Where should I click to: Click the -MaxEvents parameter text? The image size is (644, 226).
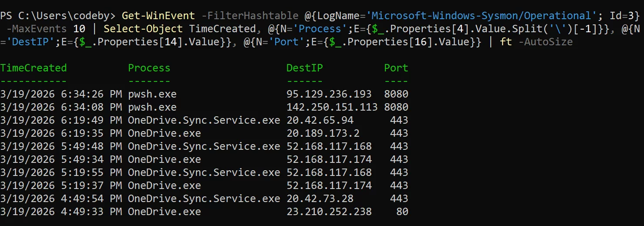pyautogui.click(x=36, y=29)
